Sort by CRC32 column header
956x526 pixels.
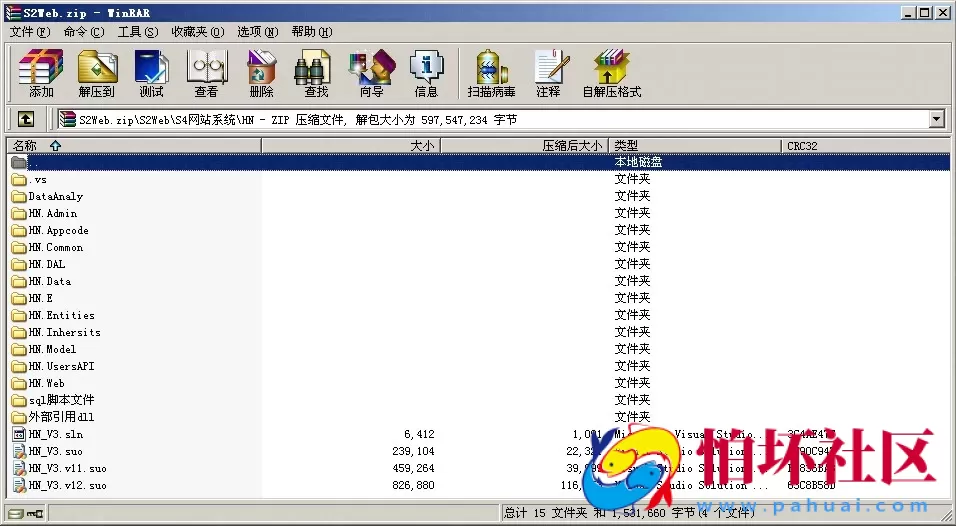click(x=865, y=146)
